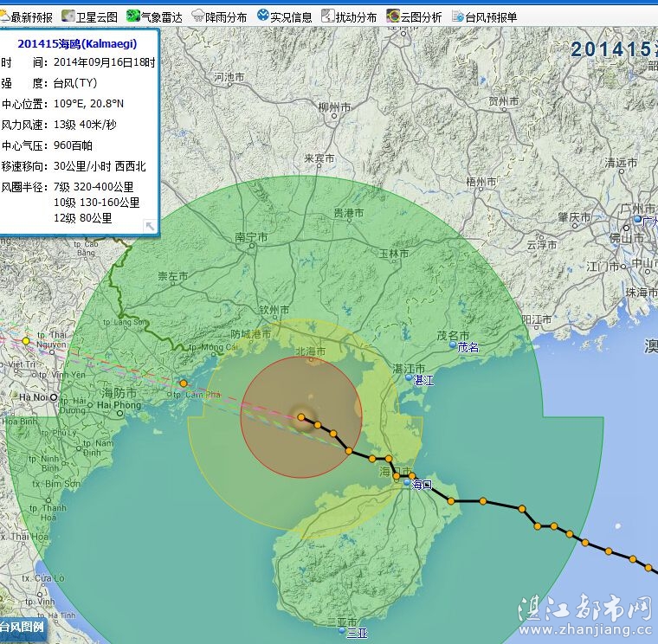Viewport: 658px width, 644px height.
Task: Open the 台风预报单 typhoon forecast sheet
Action: [x=483, y=16]
